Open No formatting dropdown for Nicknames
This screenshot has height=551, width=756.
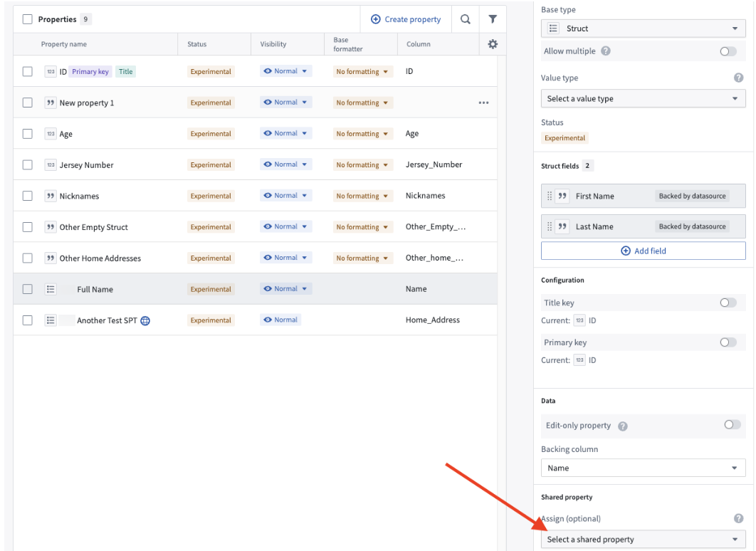pos(362,196)
